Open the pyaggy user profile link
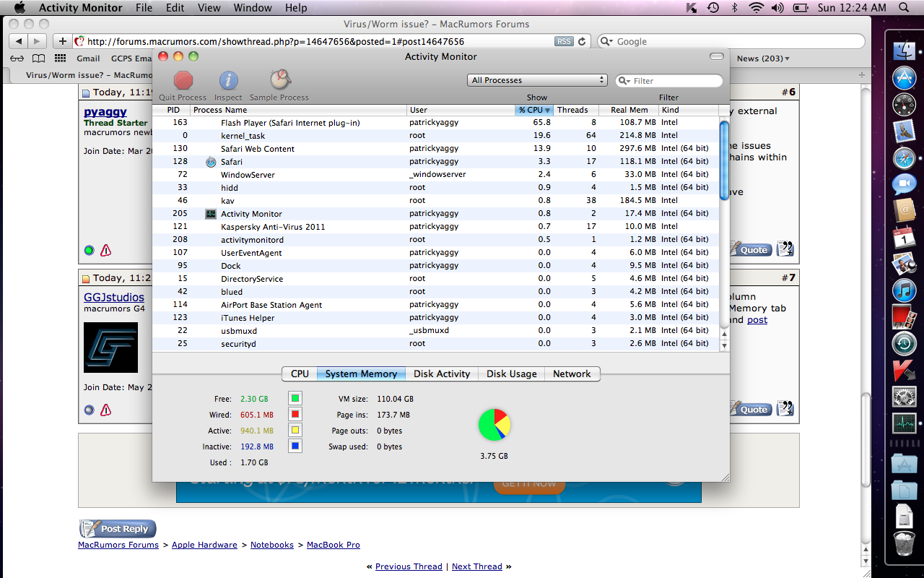924x578 pixels. [105, 112]
